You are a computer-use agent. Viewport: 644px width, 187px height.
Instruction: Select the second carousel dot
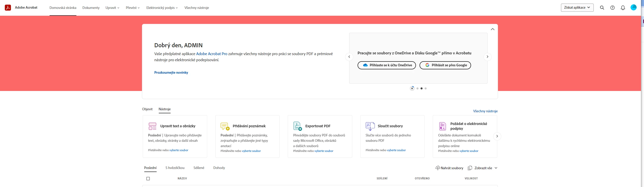(422, 88)
